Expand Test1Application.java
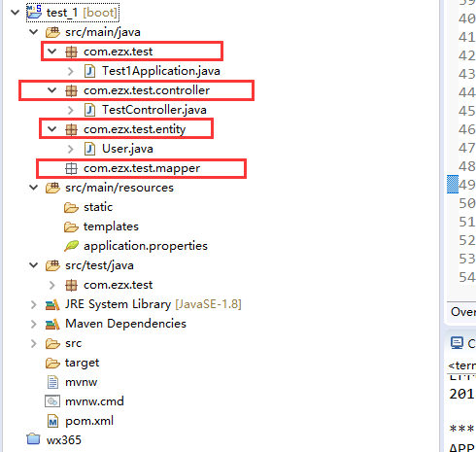Viewport: 476px width, 452px height. point(70,71)
